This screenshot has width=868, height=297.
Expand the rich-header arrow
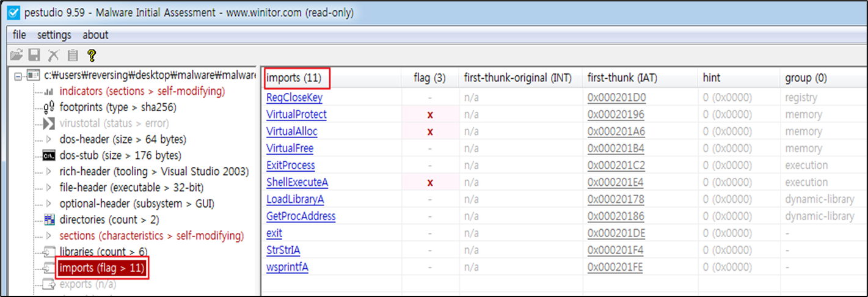point(49,172)
